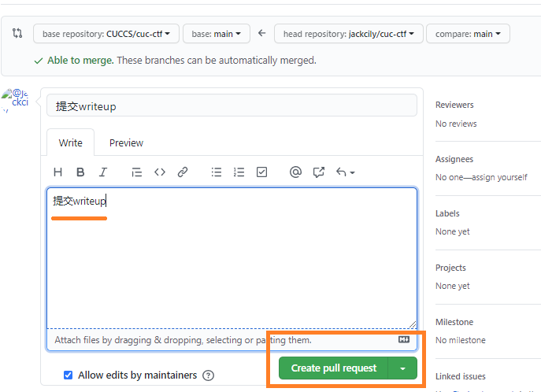Open the Milestone sidebar section
Image resolution: width=541 pixels, height=392 pixels.
coord(454,322)
